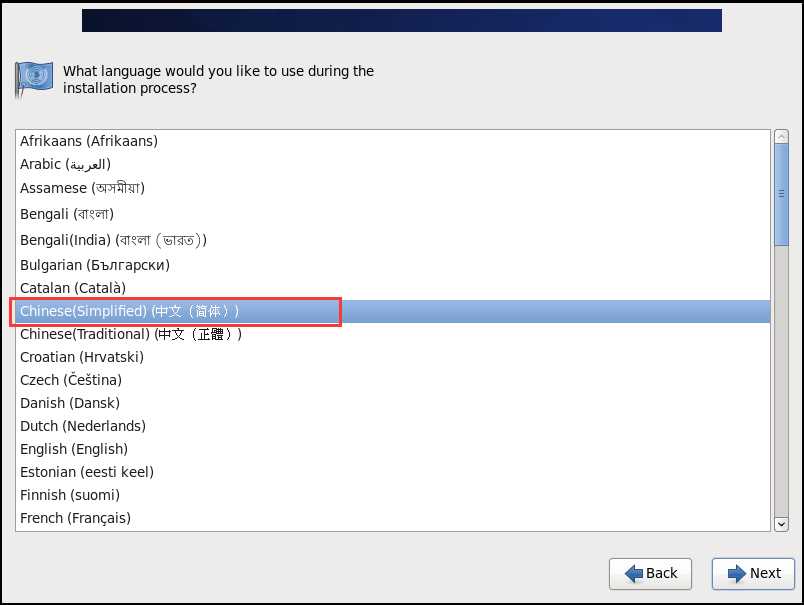This screenshot has height=605, width=804.
Task: Click the blue arrow icon on Next
Action: 736,573
